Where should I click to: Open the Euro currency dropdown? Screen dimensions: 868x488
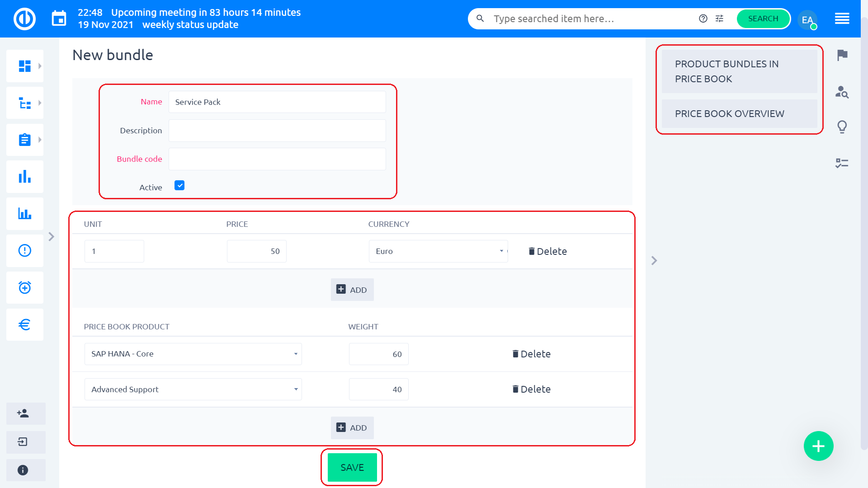pyautogui.click(x=438, y=251)
